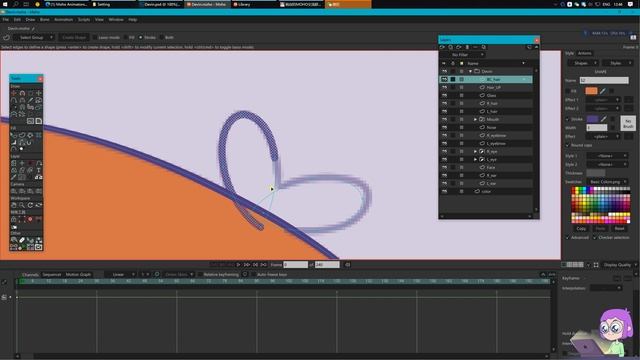Click the Stroke Width input field
The width and height of the screenshot is (640, 360).
(597, 128)
